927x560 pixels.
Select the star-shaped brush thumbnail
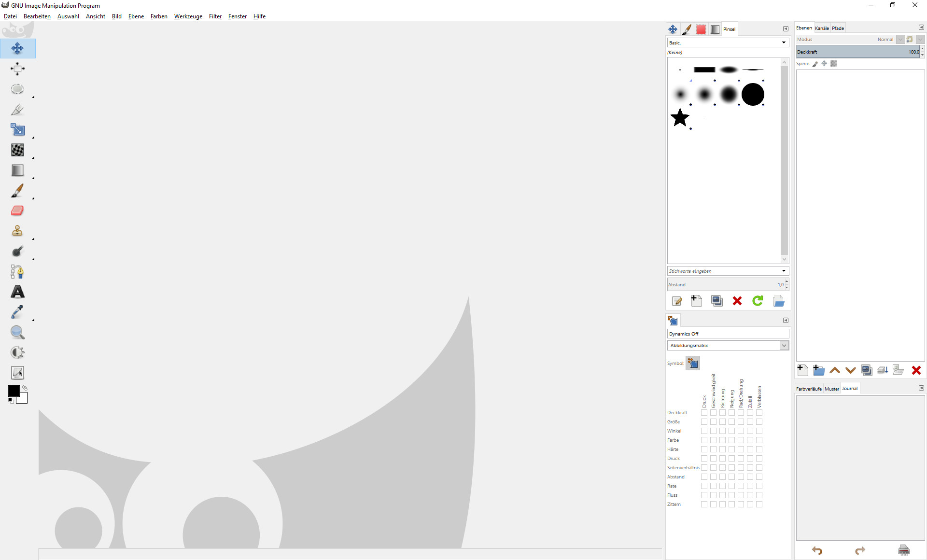pyautogui.click(x=680, y=117)
